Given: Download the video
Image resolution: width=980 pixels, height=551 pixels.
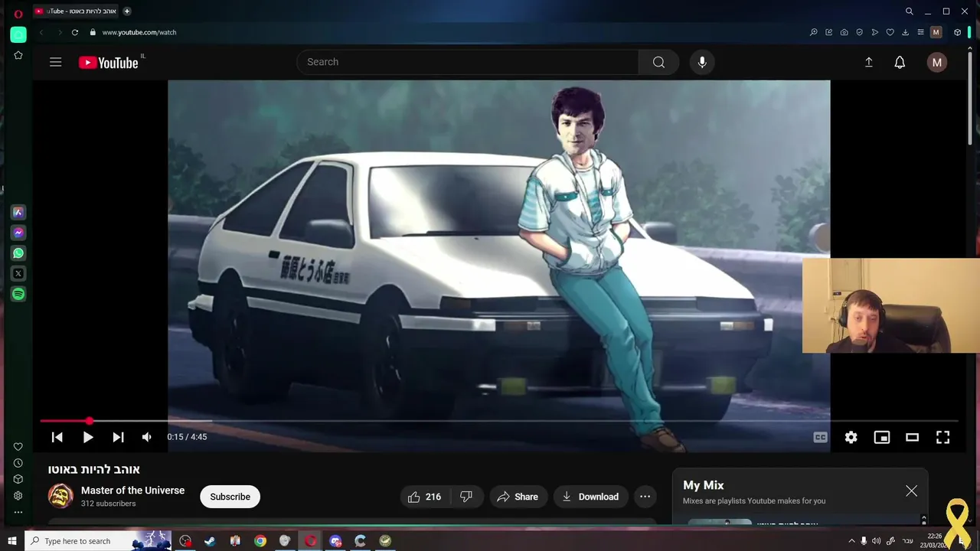Looking at the screenshot, I should tap(590, 497).
